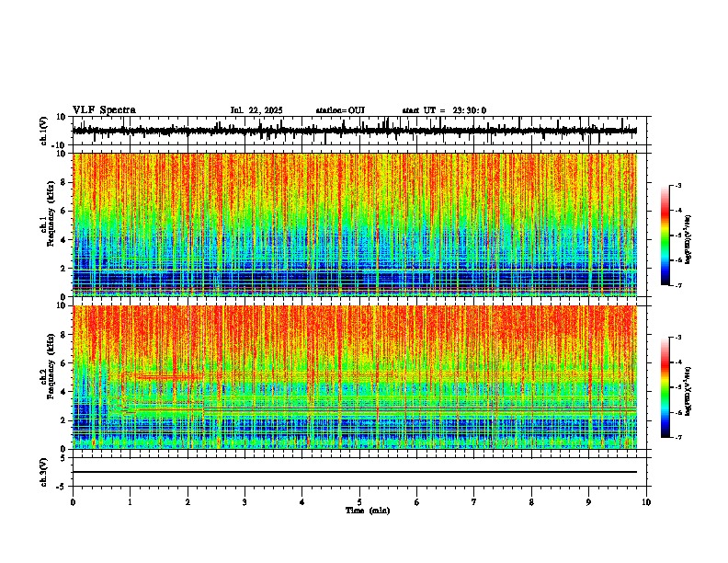Click time axis tick label "1"
This screenshot has height=563, width=728.
point(130,502)
